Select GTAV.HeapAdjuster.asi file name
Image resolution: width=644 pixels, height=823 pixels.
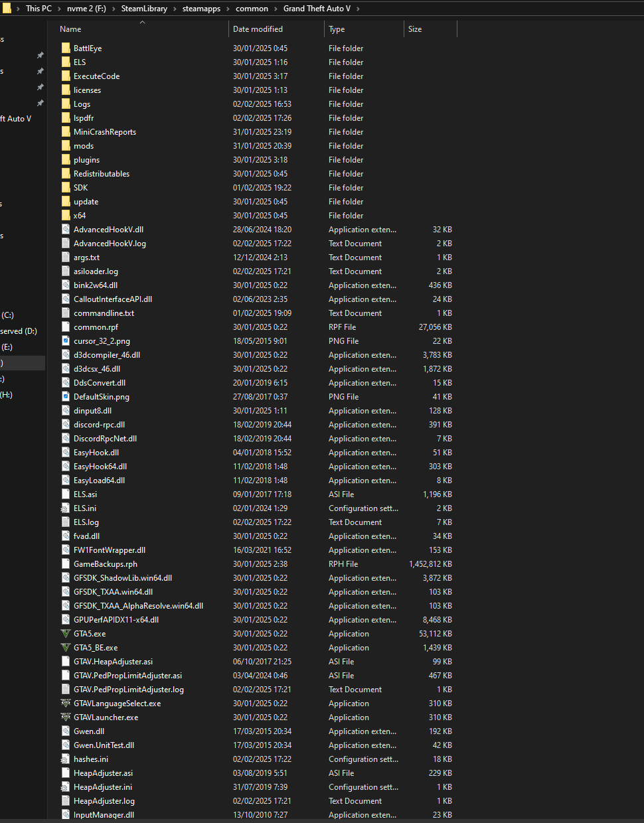pos(113,662)
